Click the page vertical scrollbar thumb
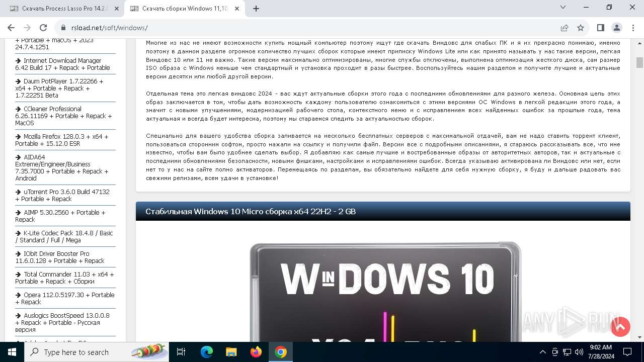Viewport: 644px width, 362px height. 639,62
